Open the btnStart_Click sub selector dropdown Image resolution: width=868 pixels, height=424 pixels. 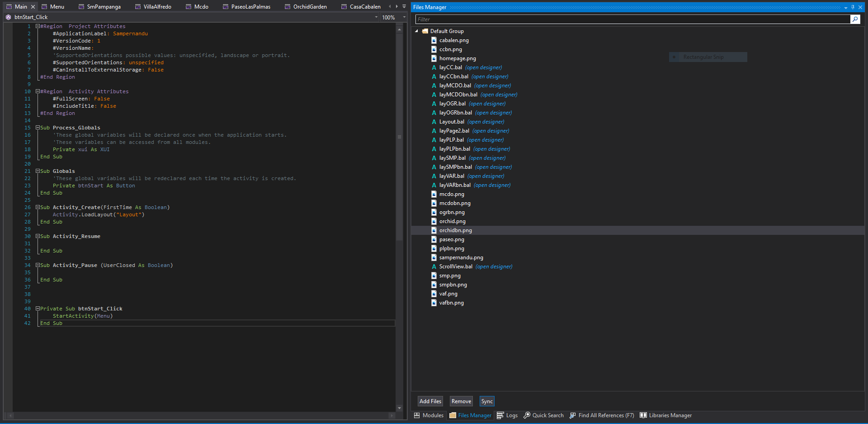(x=376, y=17)
